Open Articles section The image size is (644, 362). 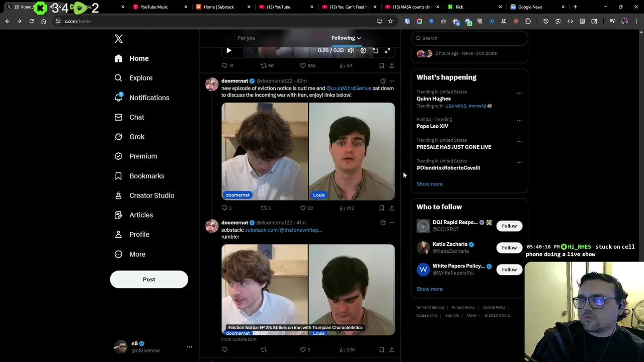(134, 215)
